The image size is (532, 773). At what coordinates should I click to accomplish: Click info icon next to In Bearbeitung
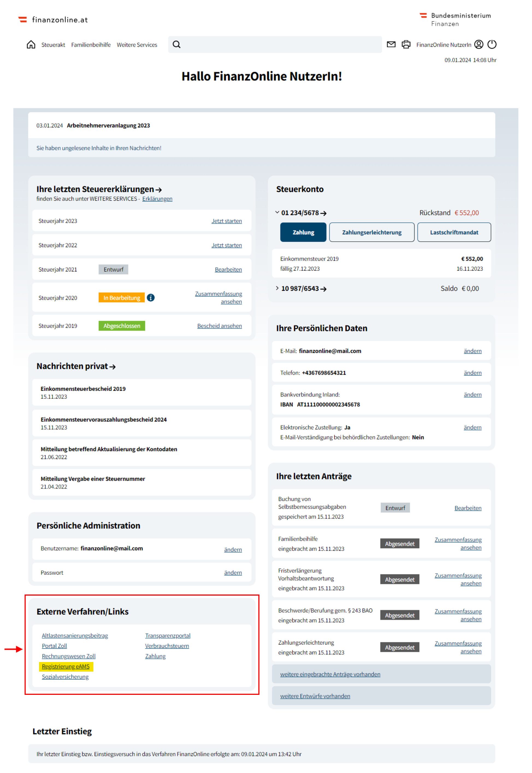(x=151, y=298)
